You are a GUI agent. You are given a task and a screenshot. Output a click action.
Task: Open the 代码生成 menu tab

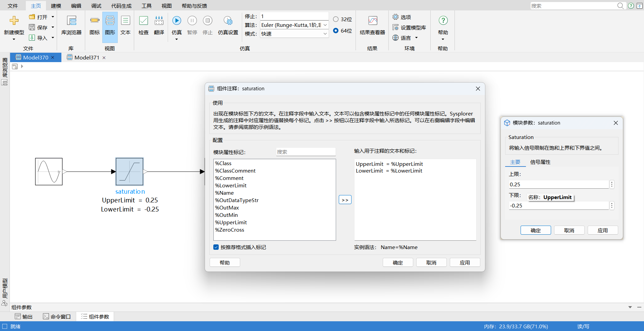(x=121, y=6)
